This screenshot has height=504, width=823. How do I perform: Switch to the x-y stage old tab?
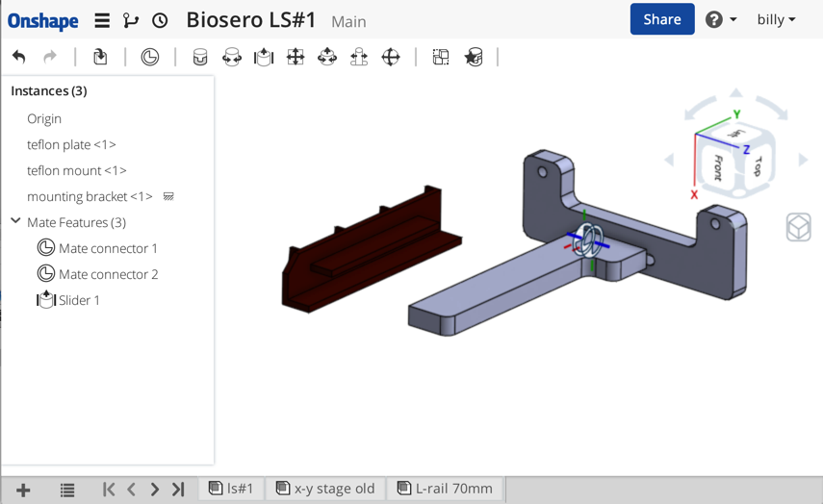click(x=325, y=489)
